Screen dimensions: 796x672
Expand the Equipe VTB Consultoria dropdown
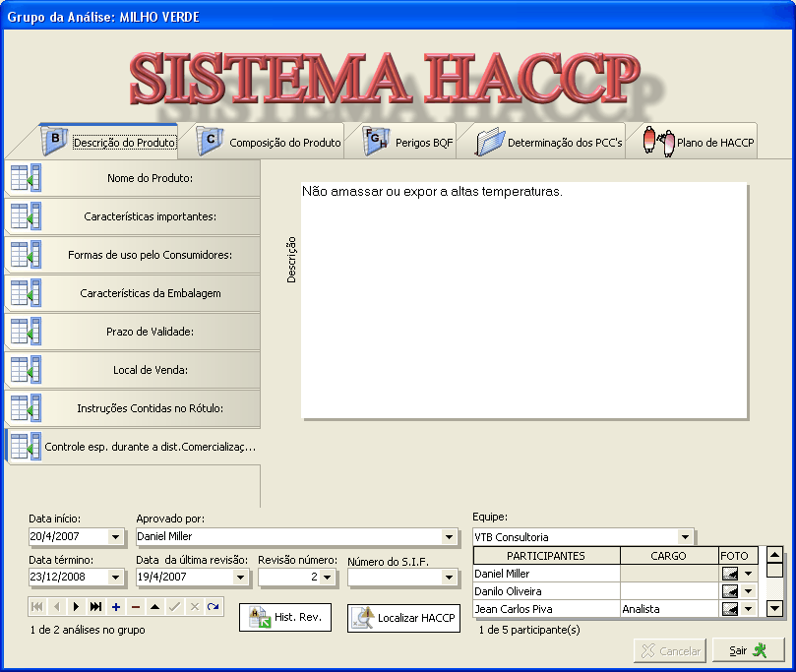685,537
